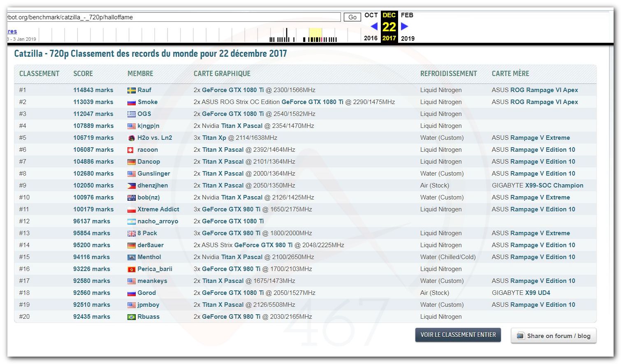This screenshot has height=364, width=621.
Task: Click the Russia flag icon beside Smoke
Action: [132, 102]
